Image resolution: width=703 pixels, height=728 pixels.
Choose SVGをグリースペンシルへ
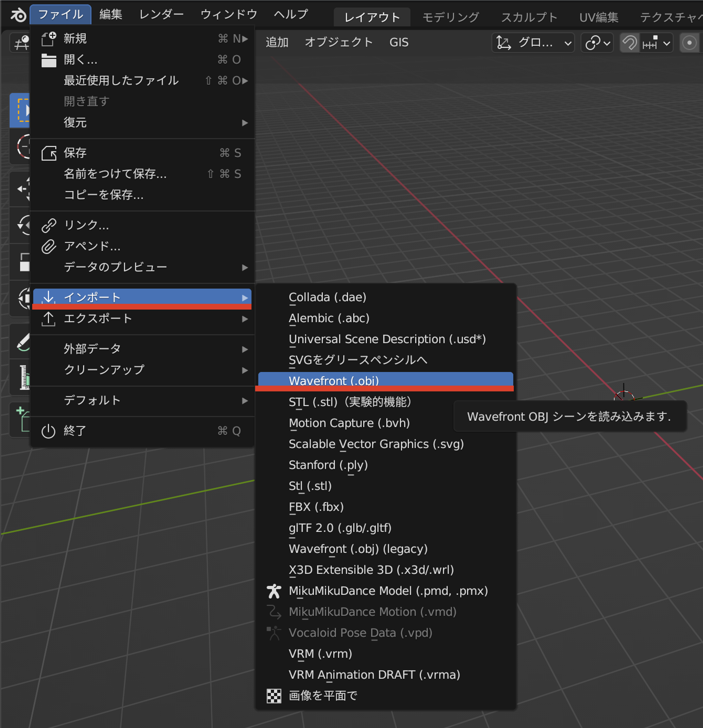click(x=386, y=360)
